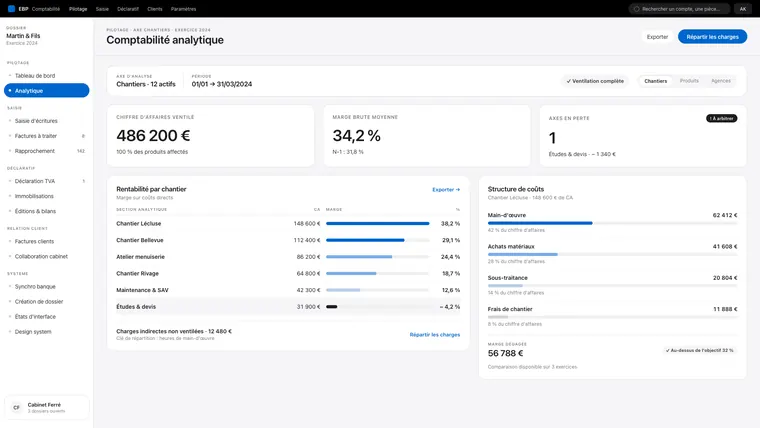This screenshot has height=428, width=760.
Task: Open Création de dossier
Action: (x=47, y=301)
